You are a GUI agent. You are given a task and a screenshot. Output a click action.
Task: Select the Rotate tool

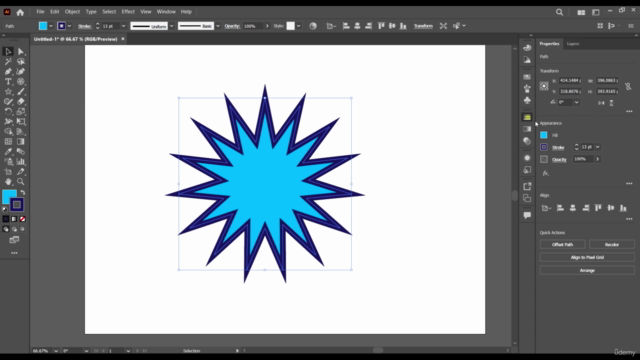click(8, 111)
